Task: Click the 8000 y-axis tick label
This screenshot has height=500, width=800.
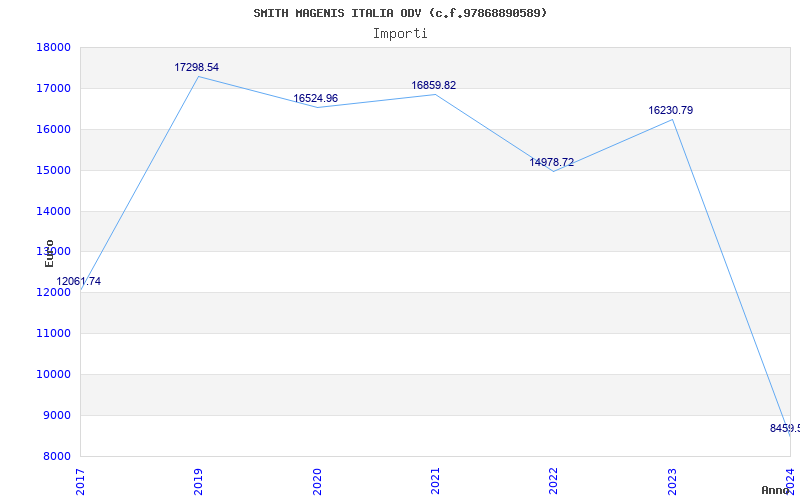Action: point(56,456)
